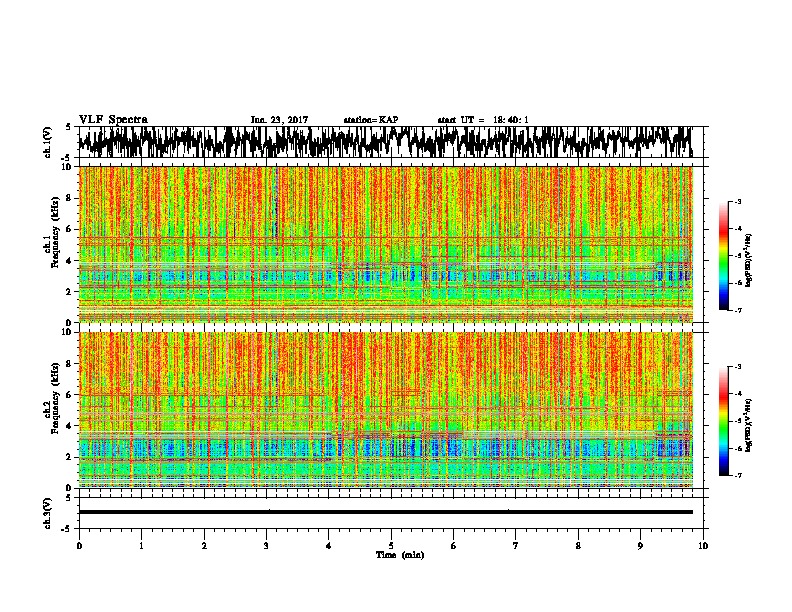Click the flat ch.3 voltage trace line
Viewport: 792px width, 612px height.
pos(386,512)
